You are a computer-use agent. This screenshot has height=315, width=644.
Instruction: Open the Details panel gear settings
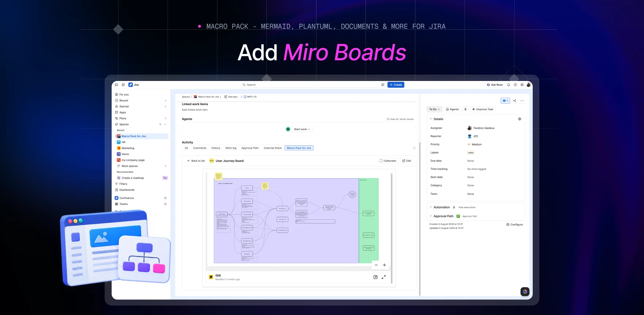coord(520,119)
